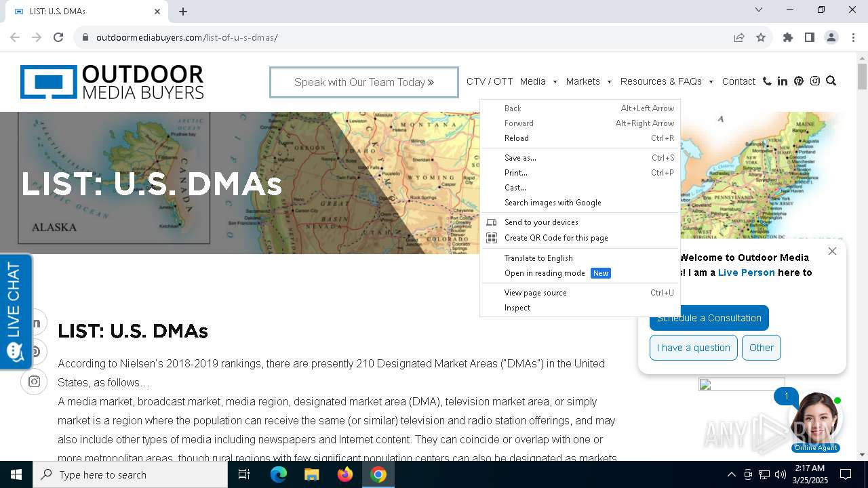The width and height of the screenshot is (868, 488).
Task: Click I have a question button
Action: [693, 348]
